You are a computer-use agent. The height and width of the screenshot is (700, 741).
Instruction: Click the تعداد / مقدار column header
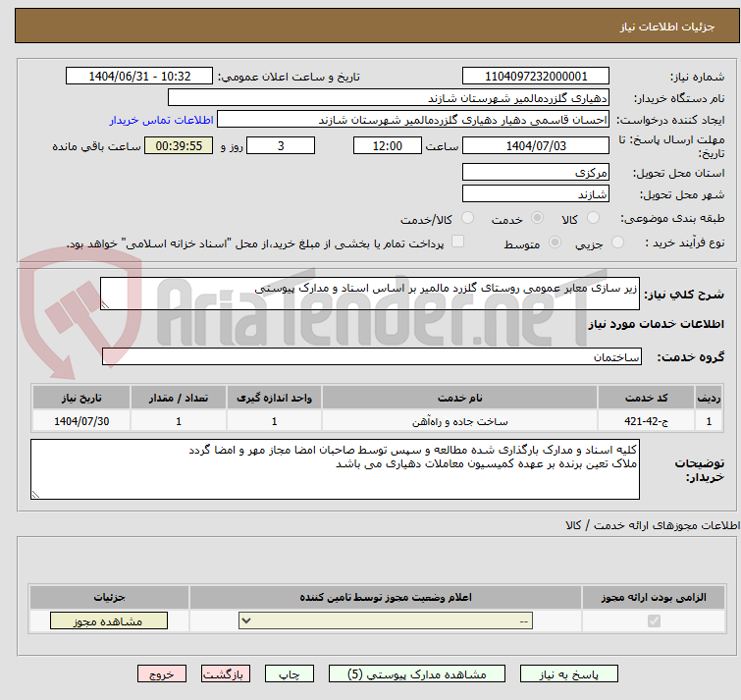click(x=179, y=398)
